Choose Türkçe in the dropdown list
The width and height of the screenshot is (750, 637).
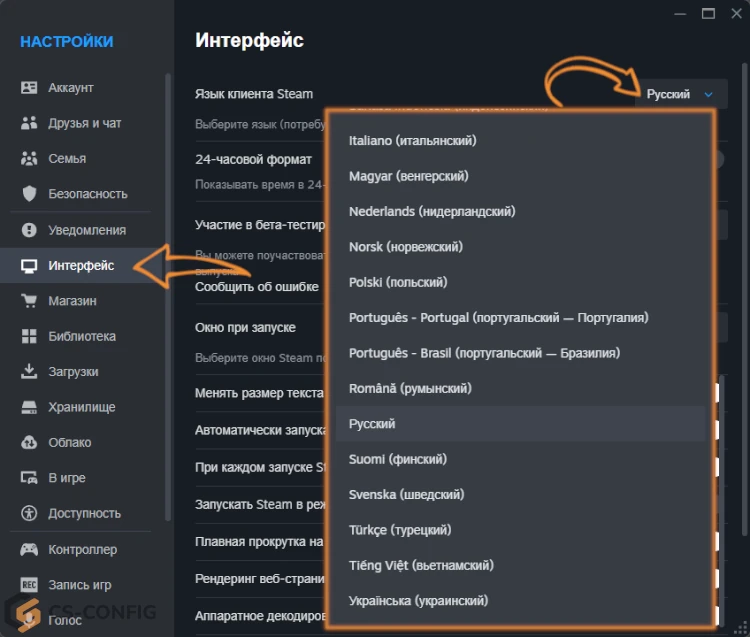tap(399, 530)
